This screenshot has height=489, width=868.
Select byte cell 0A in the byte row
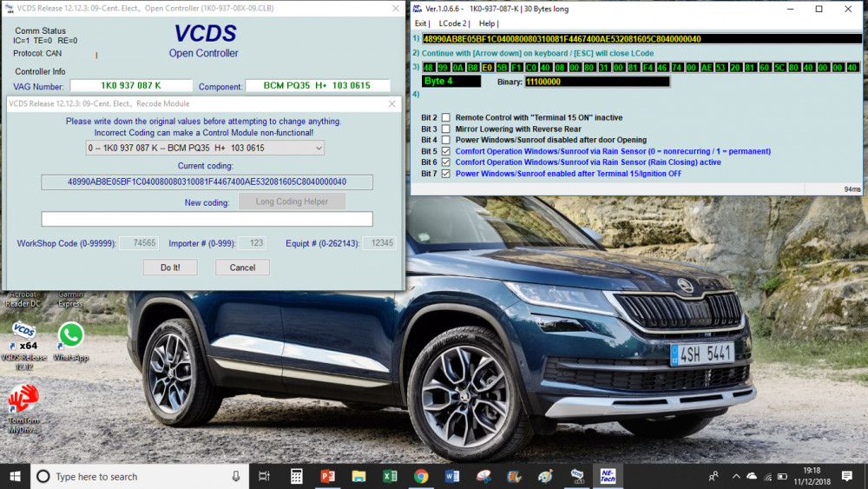[457, 68]
